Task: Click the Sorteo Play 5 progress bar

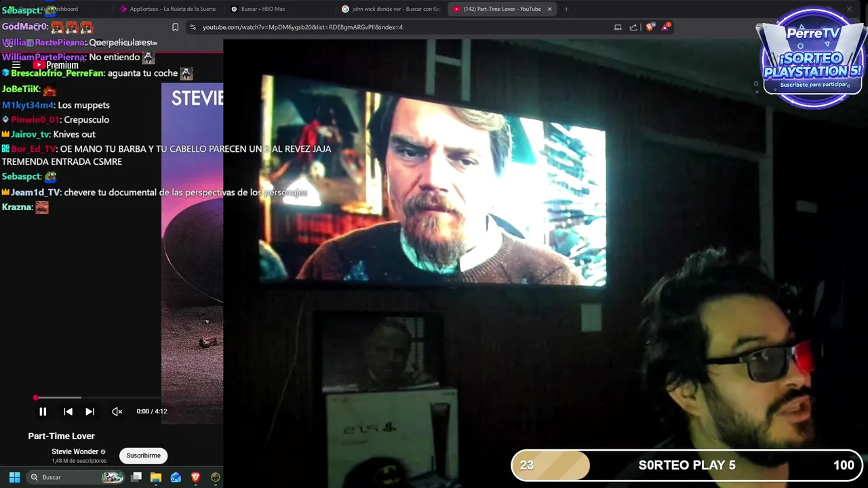Action: pos(686,465)
